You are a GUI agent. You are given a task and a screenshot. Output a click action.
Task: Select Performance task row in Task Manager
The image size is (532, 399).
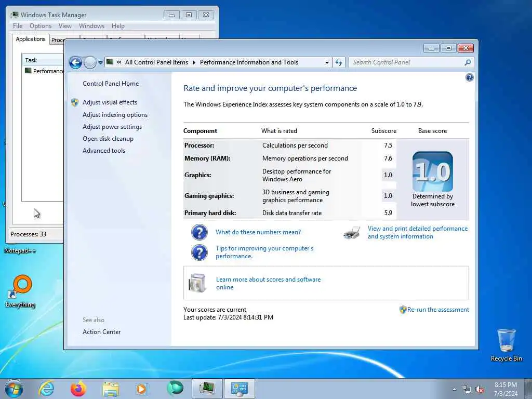(44, 71)
